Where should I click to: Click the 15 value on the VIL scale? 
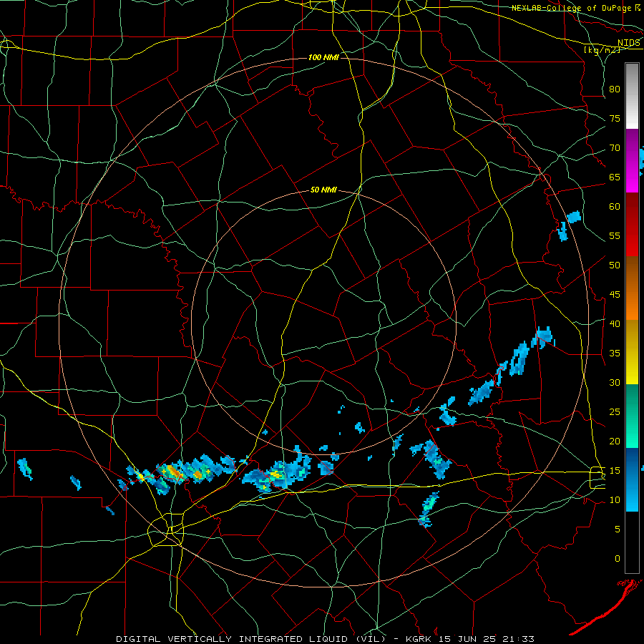point(615,471)
